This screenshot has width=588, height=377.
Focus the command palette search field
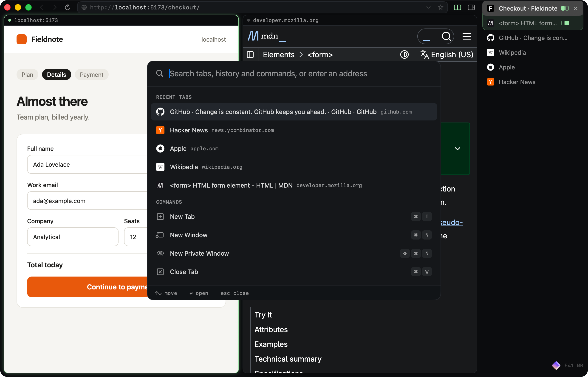[294, 73]
